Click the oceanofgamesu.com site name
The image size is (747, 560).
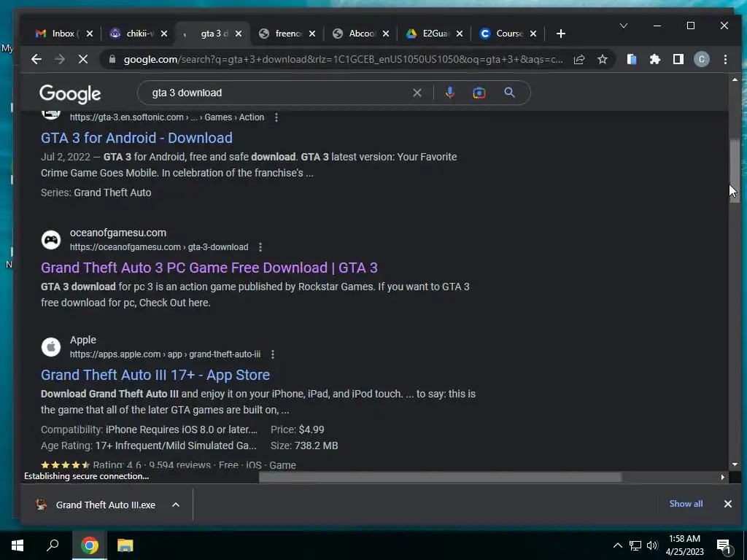pos(118,233)
